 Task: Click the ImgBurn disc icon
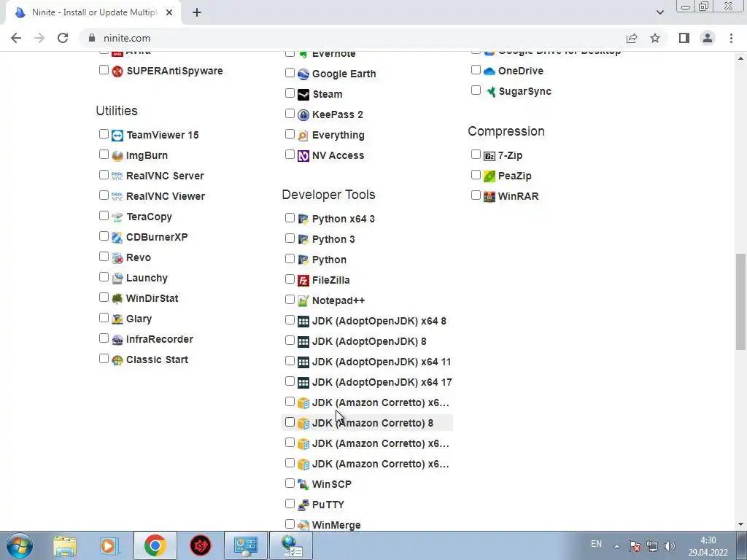117,156
